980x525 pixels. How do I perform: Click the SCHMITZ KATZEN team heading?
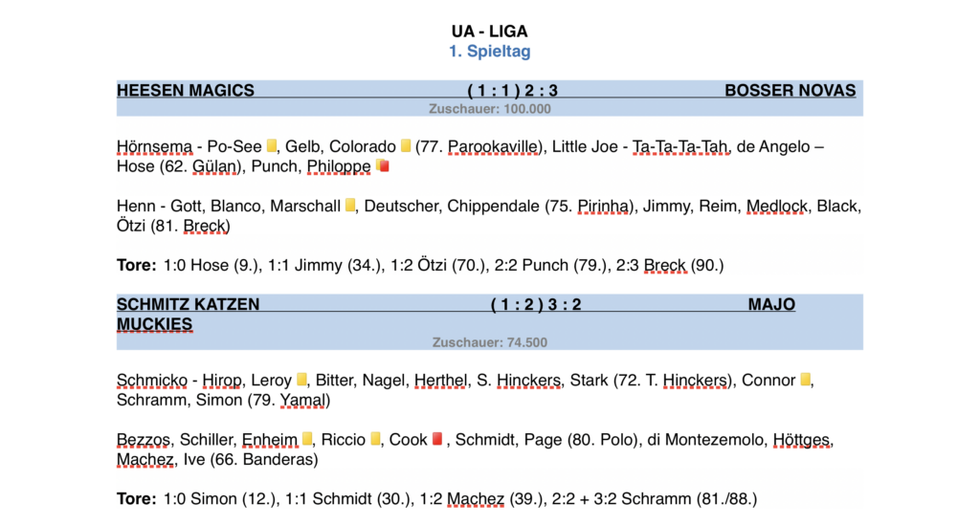pyautogui.click(x=188, y=305)
